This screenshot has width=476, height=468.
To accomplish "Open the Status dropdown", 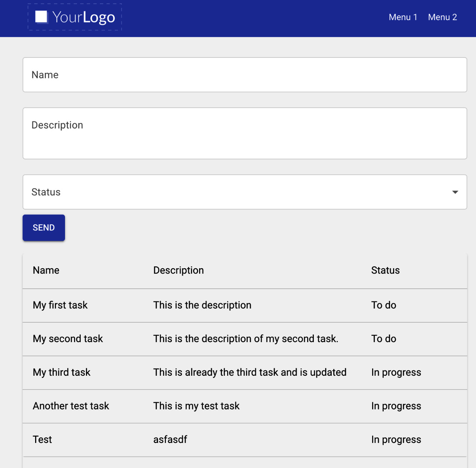I will point(245,192).
